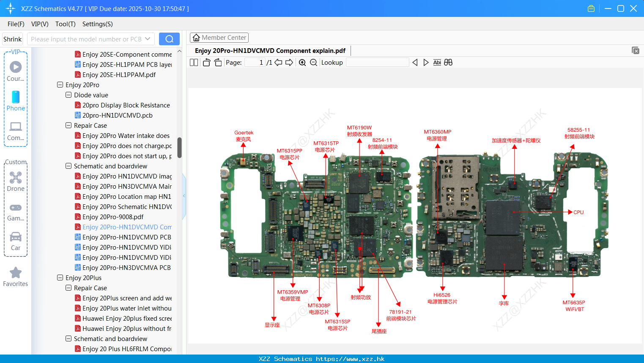Viewport: 644px width, 363px height.
Task: Toggle the two-page view icon
Action: [194, 63]
